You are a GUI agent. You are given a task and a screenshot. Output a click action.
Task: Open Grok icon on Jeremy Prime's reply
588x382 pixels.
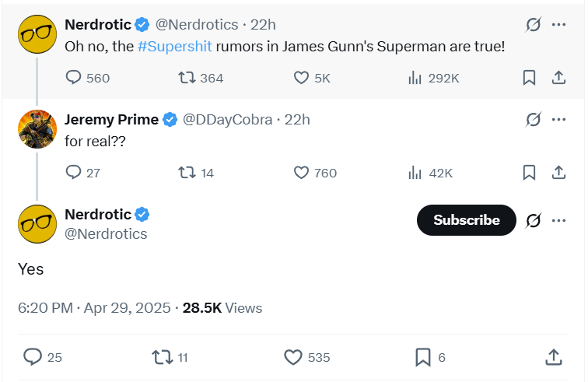[533, 119]
